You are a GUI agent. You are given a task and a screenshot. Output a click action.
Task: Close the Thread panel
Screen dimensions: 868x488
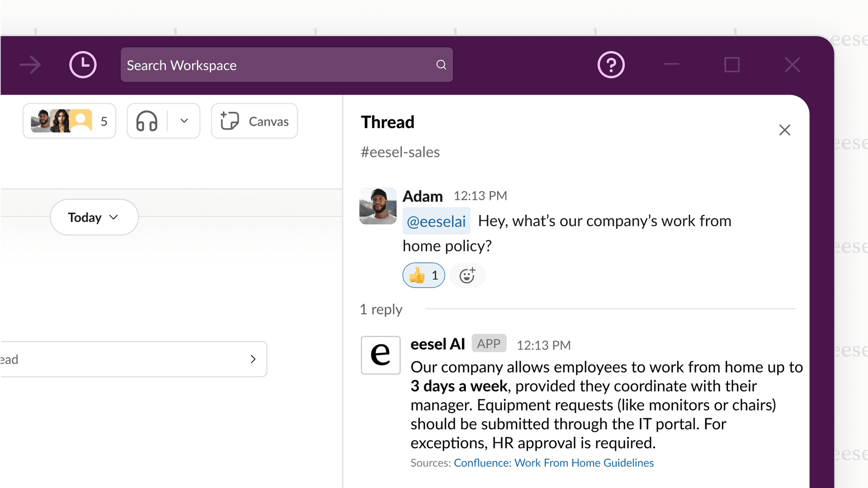785,130
